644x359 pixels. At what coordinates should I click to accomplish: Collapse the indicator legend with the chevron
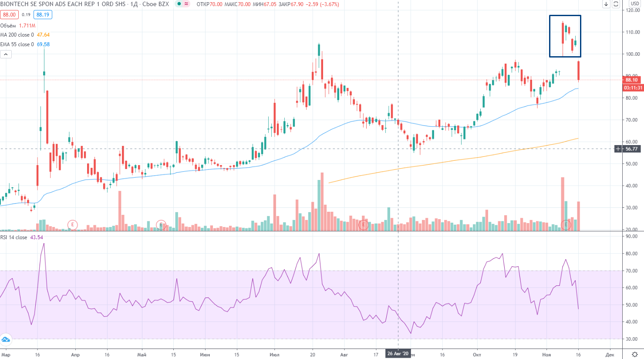[x=6, y=54]
